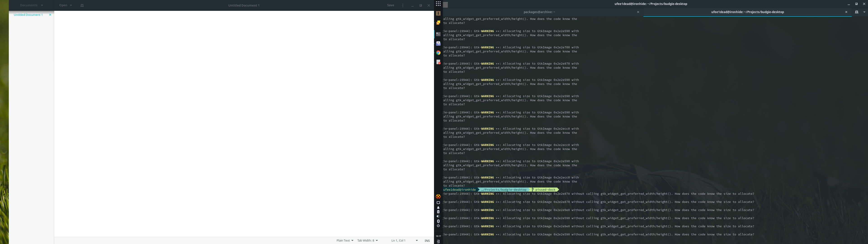Click the orange X tray icon
Screen dimensions: 868x244
438,197
